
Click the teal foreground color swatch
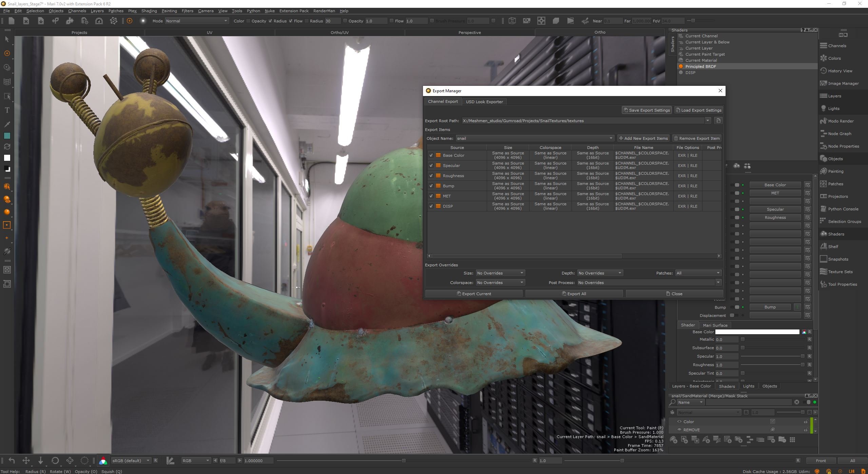click(7, 135)
